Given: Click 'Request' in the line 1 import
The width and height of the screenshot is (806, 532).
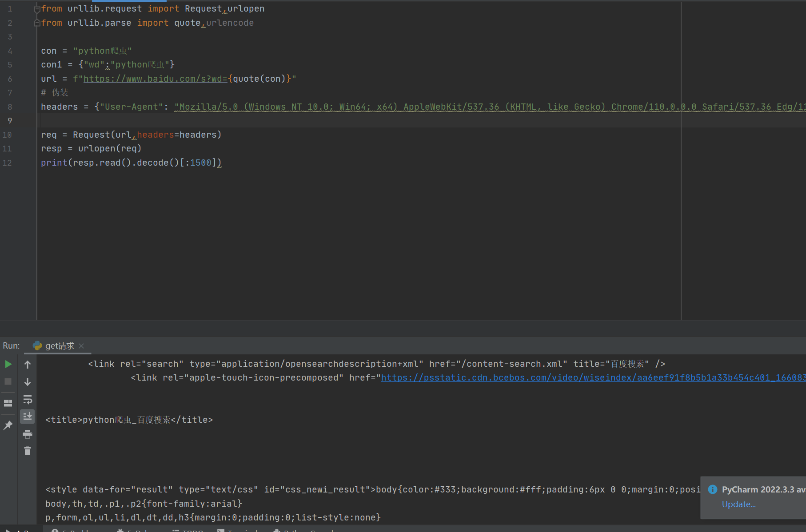Looking at the screenshot, I should click(203, 9).
